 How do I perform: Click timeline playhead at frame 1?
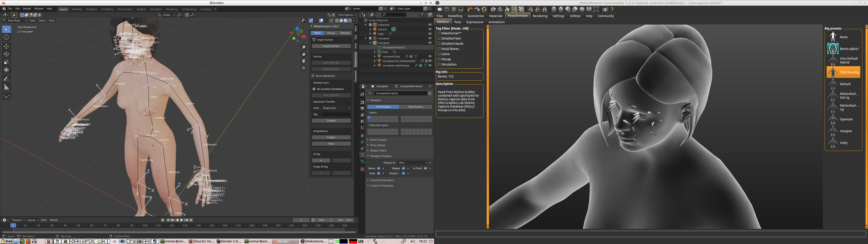tap(13, 225)
